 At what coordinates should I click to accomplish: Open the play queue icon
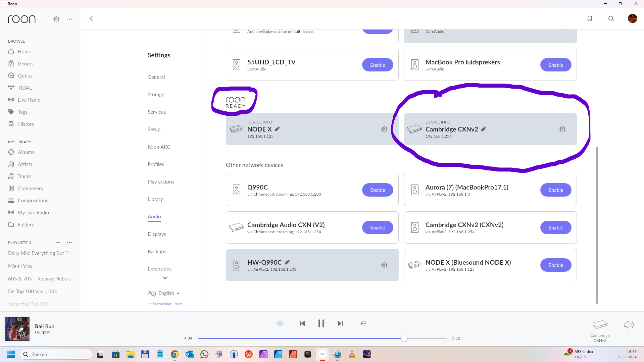(363, 323)
